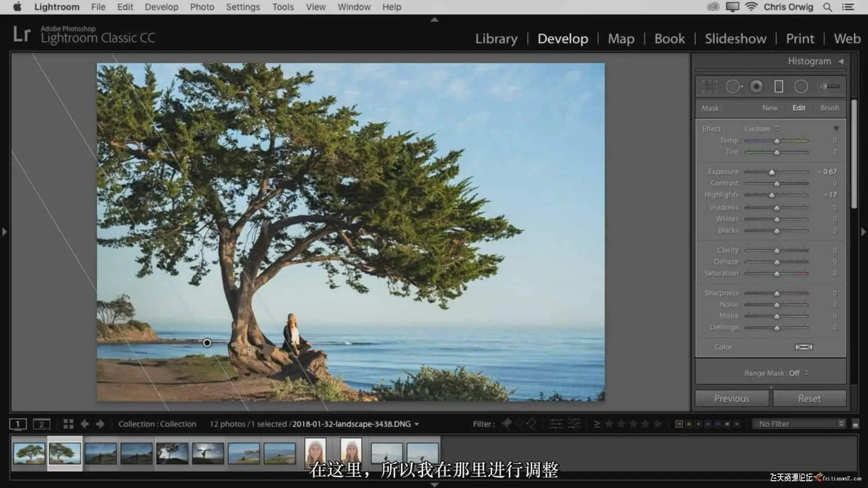Select the Crop Overlay tool
868x488 pixels.
(709, 86)
